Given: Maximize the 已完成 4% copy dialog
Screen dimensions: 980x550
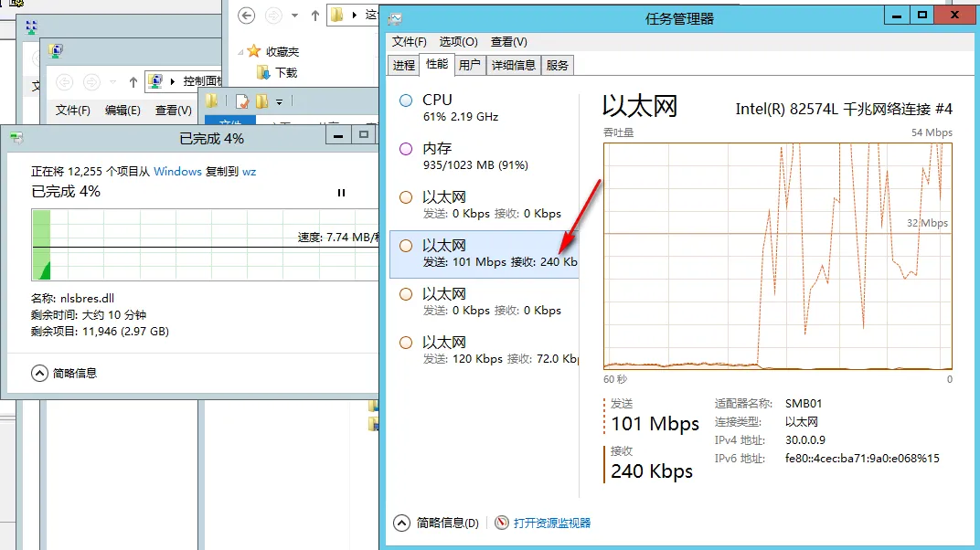Looking at the screenshot, I should click(x=364, y=135).
